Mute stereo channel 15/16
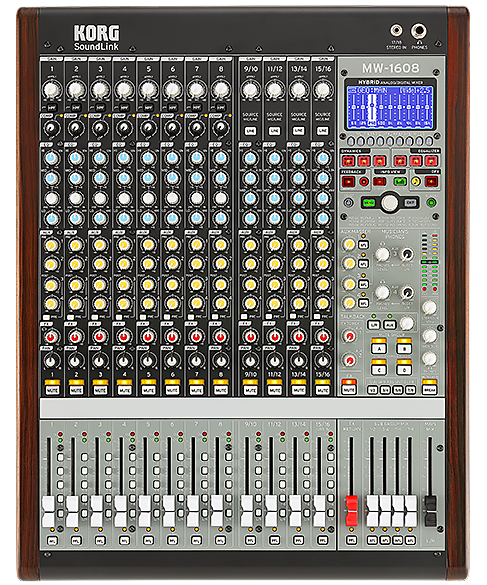The width and height of the screenshot is (487, 585). point(323,390)
